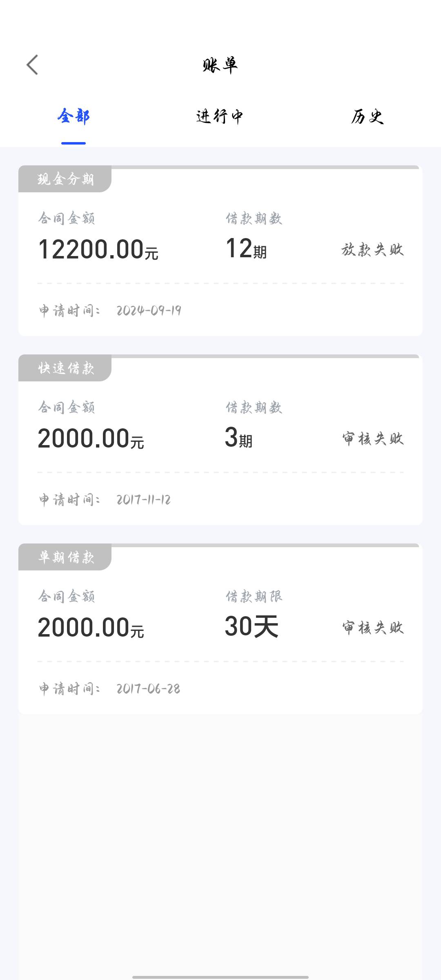Image resolution: width=441 pixels, height=980 pixels.
Task: Select the 快速借款 tag label
Action: 65,368
